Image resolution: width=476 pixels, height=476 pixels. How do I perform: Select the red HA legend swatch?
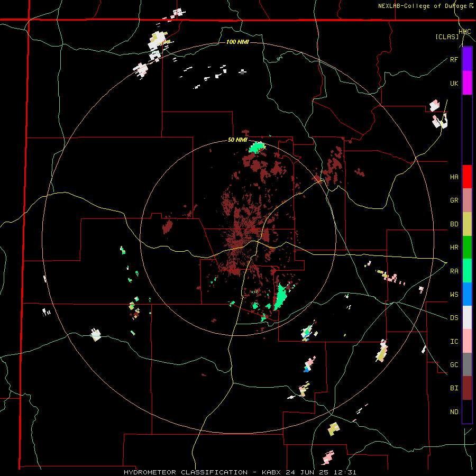tap(467, 177)
